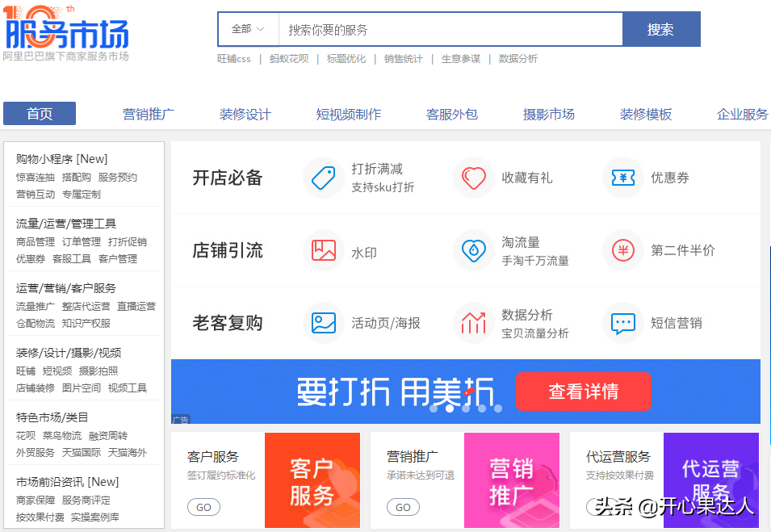Viewport: 771px width, 532px height.
Task: Open 市场前沿资讯 [New] sidebar category
Action: pyautogui.click(x=67, y=482)
